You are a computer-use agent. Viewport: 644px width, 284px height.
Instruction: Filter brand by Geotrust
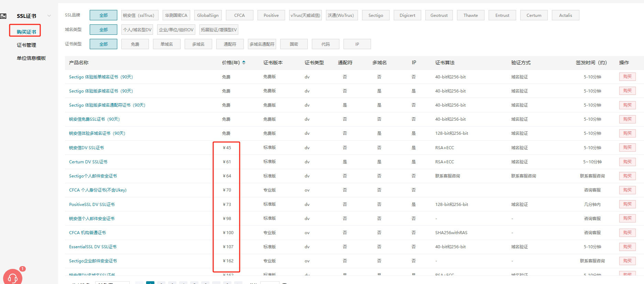[439, 15]
